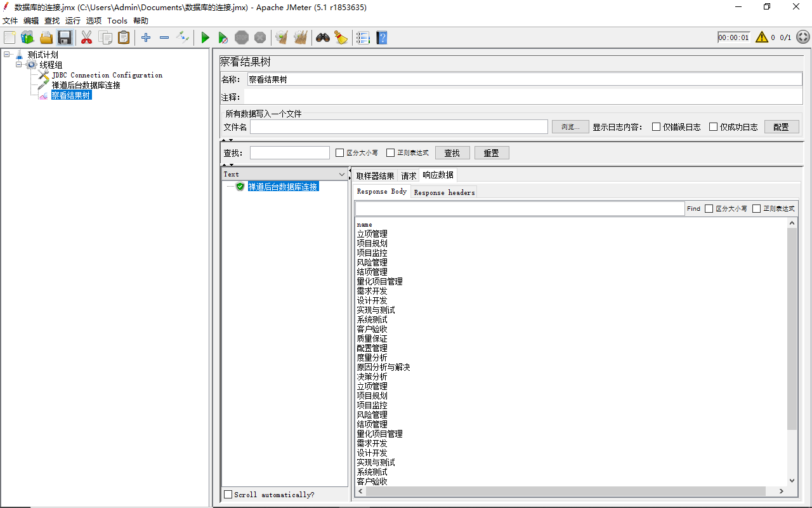Click the 文件名 input field

pos(399,127)
